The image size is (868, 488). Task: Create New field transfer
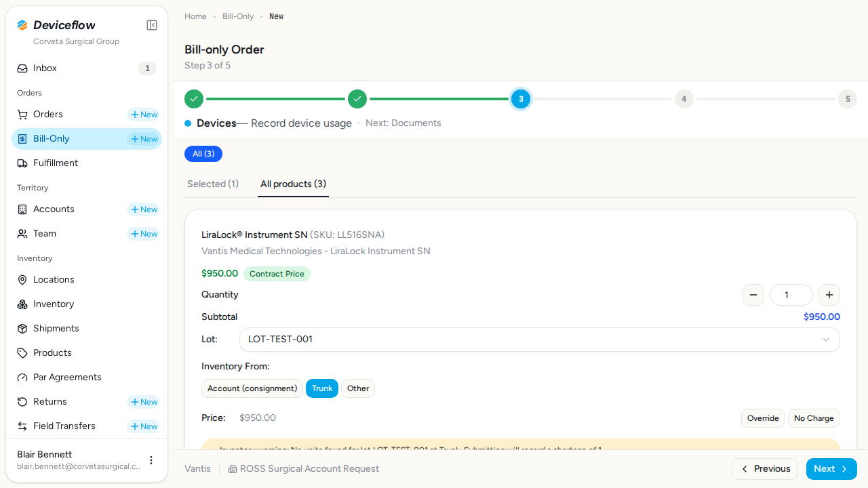click(144, 426)
